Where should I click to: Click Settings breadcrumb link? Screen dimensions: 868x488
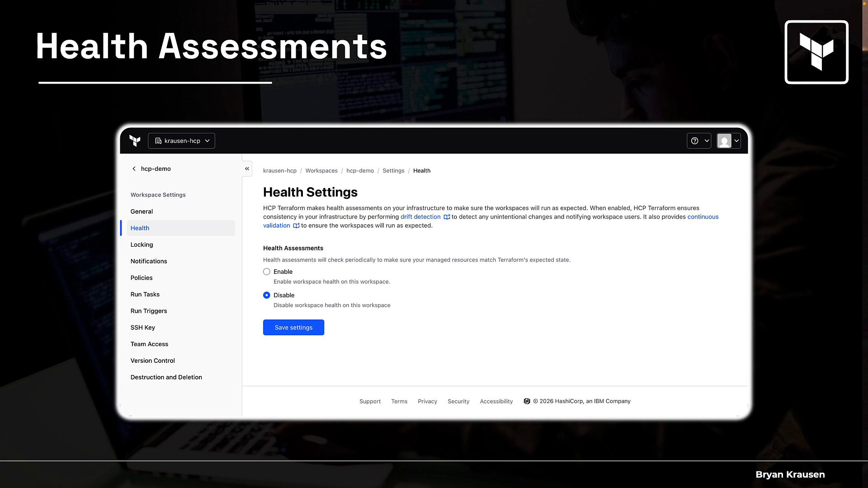pyautogui.click(x=393, y=171)
